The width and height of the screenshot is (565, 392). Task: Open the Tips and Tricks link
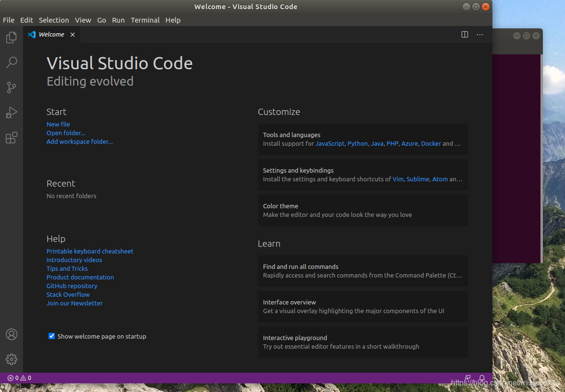click(67, 268)
